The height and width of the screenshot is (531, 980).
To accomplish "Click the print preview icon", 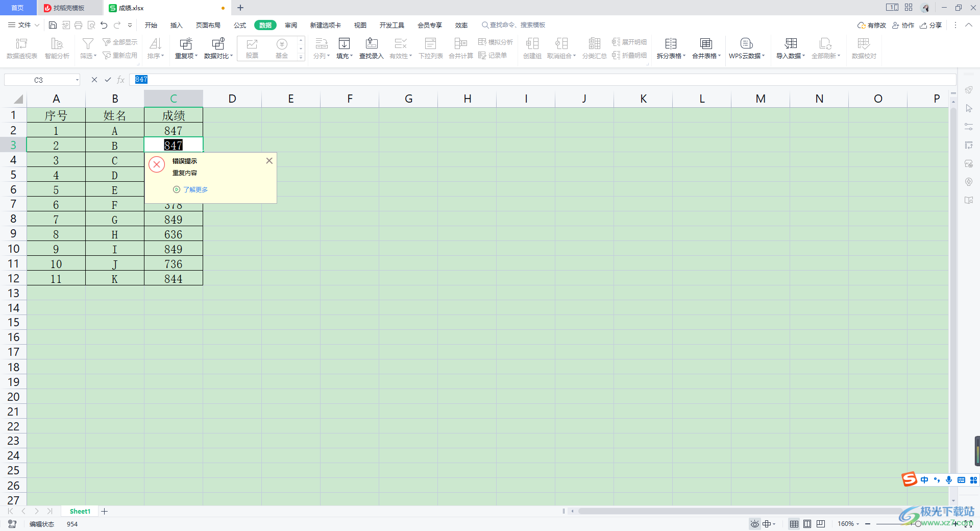I will 91,25.
